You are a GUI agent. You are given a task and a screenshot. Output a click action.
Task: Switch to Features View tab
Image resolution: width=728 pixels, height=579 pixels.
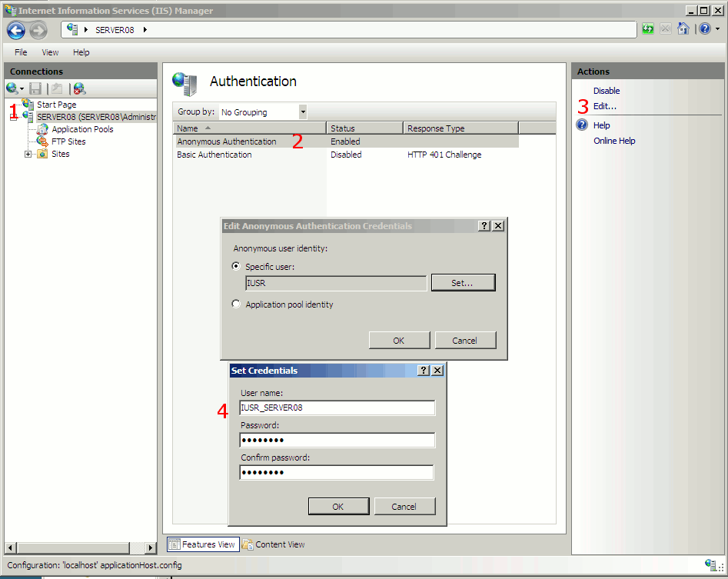[204, 544]
